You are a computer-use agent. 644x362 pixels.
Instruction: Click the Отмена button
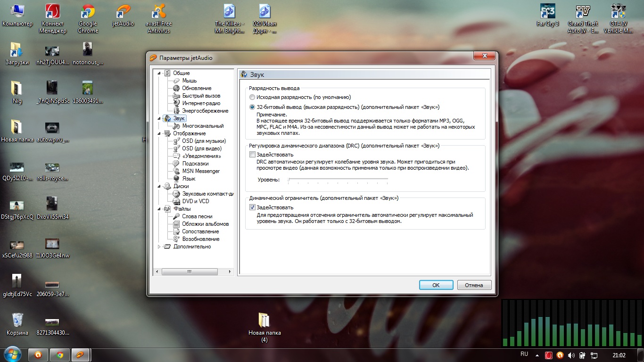[474, 285]
